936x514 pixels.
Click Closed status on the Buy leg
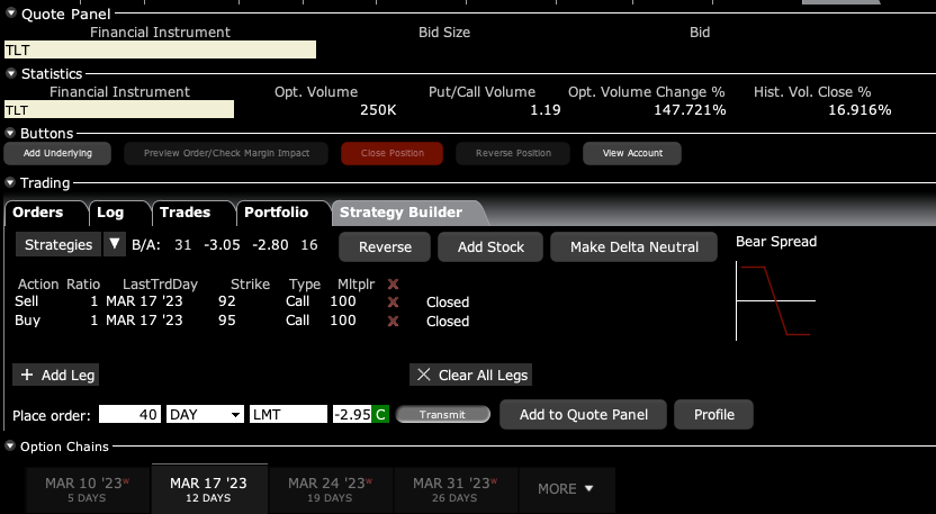pos(448,321)
